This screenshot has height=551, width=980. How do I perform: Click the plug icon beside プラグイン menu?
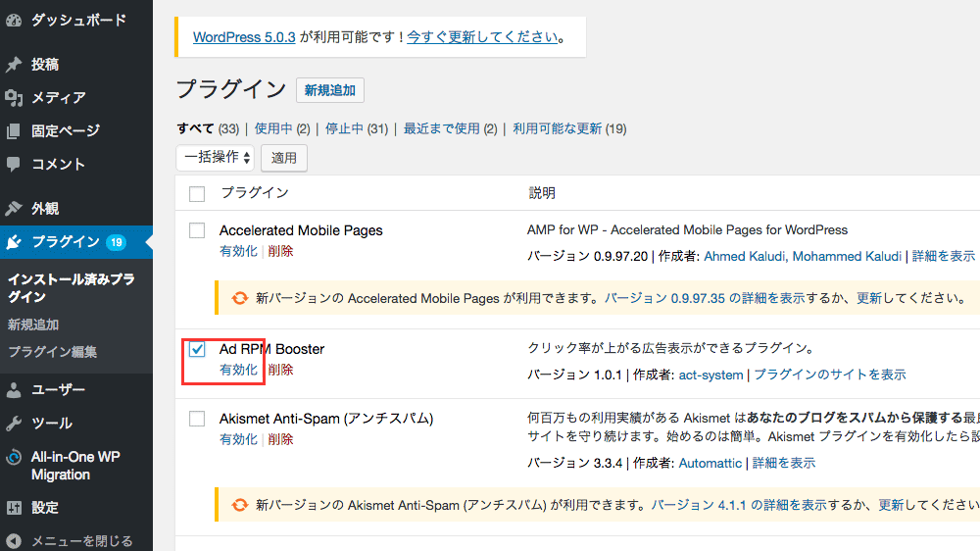tap(14, 242)
